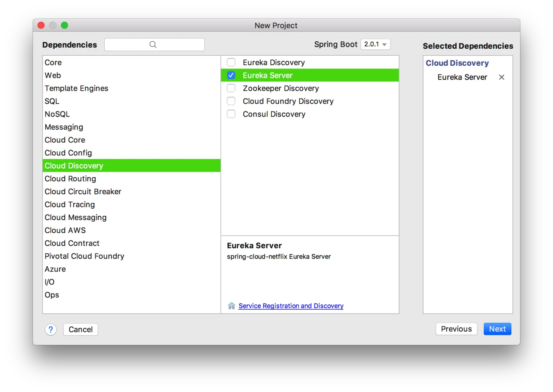This screenshot has width=553, height=392.
Task: Open the Service Registration and Discovery link
Action: point(291,306)
